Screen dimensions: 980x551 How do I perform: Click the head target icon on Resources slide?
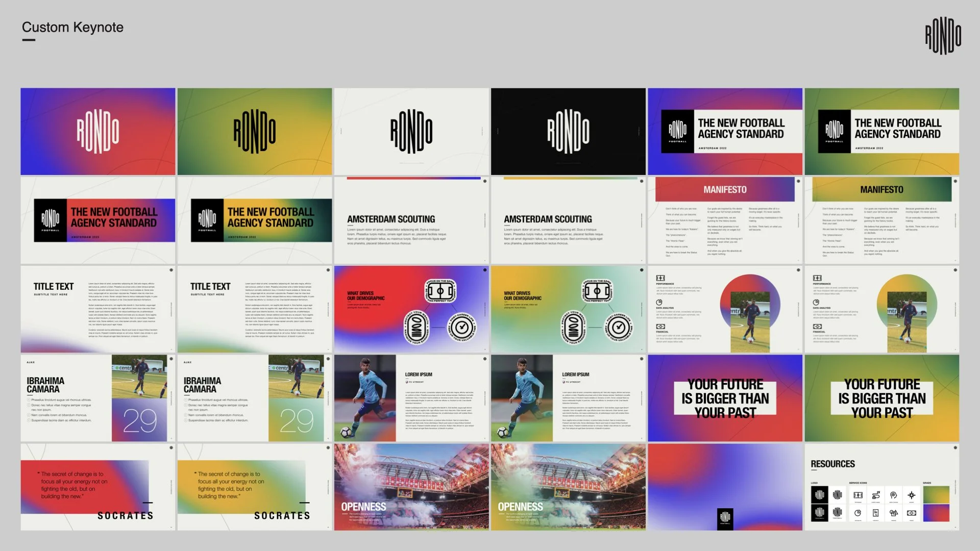click(893, 495)
